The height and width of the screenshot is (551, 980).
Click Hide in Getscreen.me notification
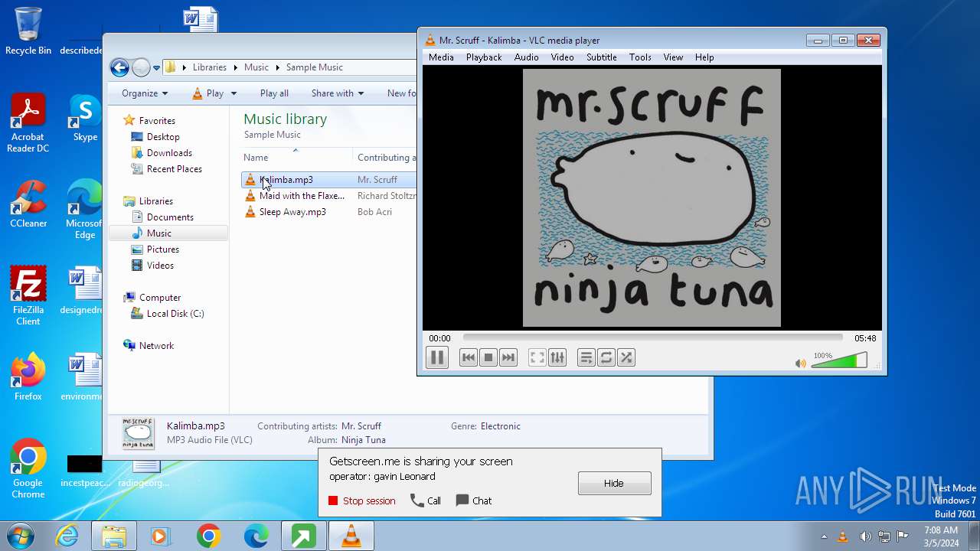point(614,483)
